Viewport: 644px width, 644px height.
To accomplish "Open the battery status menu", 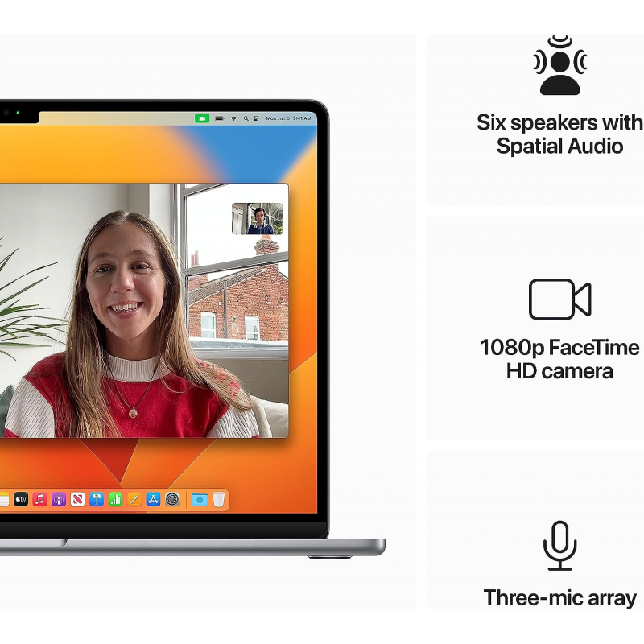I will (x=219, y=118).
